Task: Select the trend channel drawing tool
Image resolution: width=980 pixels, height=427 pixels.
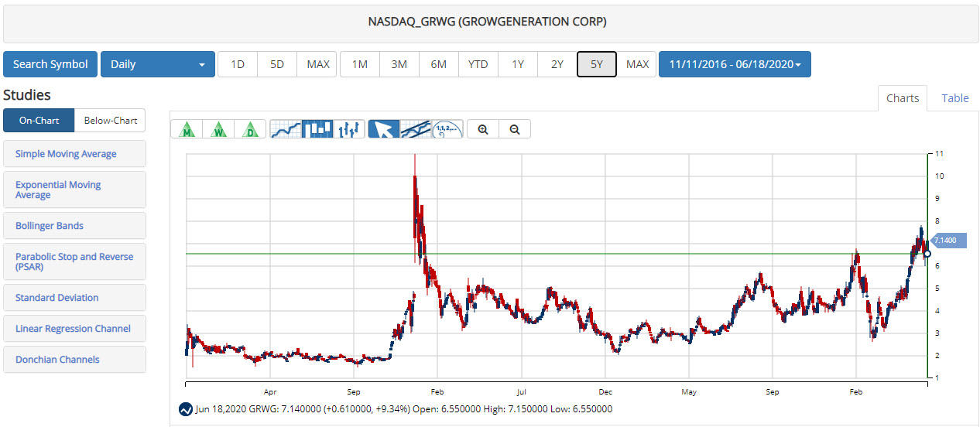Action: tap(416, 129)
